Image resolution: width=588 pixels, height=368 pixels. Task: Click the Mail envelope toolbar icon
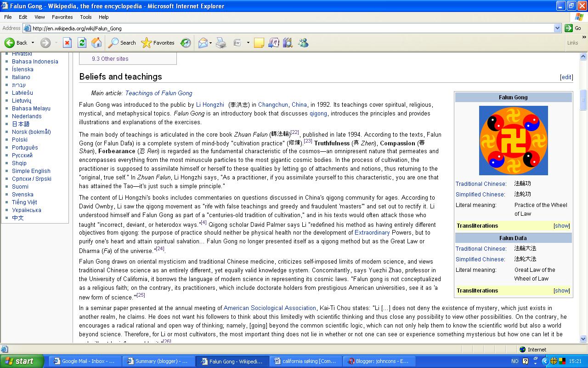click(x=203, y=43)
